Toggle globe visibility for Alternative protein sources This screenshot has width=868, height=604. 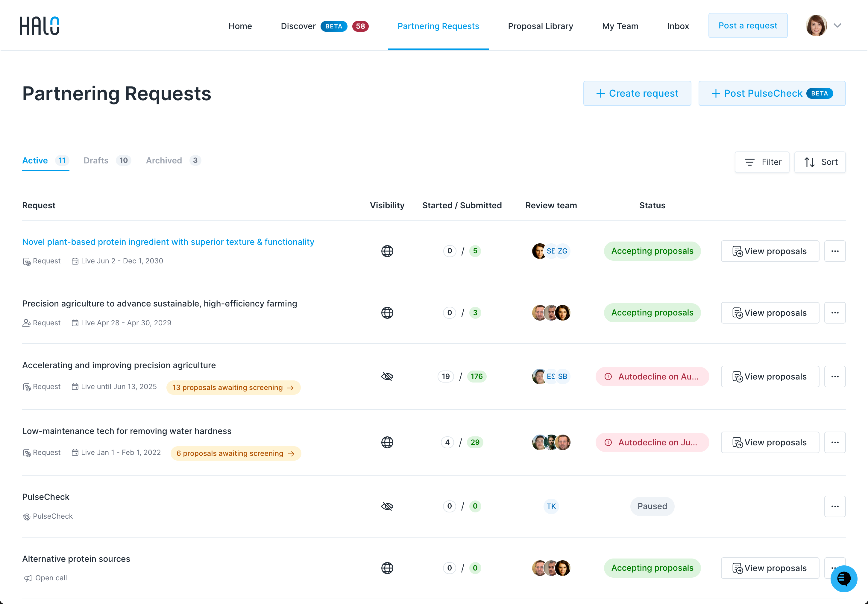point(387,568)
